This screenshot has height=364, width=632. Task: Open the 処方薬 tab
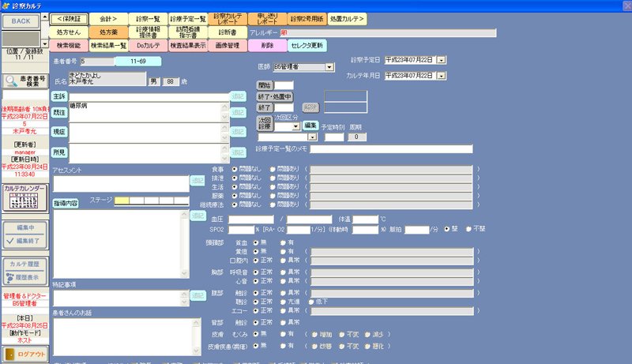(x=108, y=32)
